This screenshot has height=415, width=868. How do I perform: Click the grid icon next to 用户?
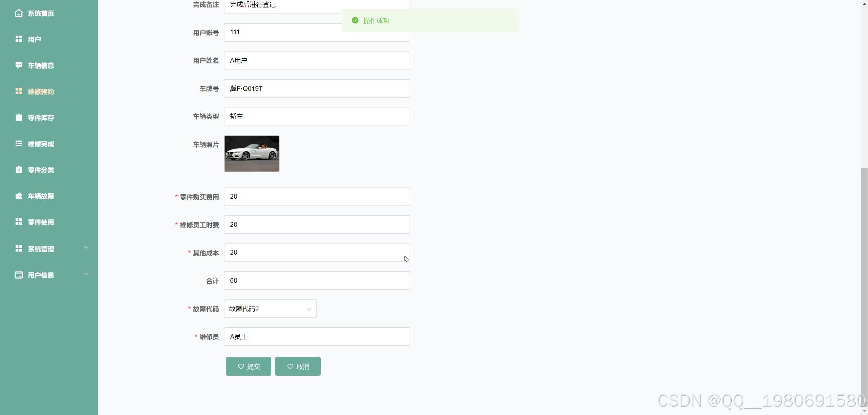click(x=19, y=39)
